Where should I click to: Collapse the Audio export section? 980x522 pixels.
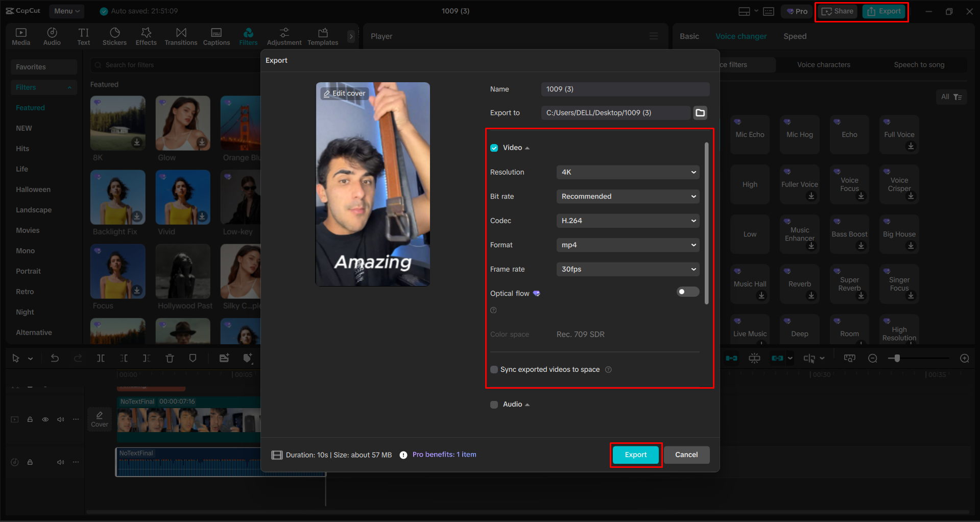pyautogui.click(x=527, y=404)
